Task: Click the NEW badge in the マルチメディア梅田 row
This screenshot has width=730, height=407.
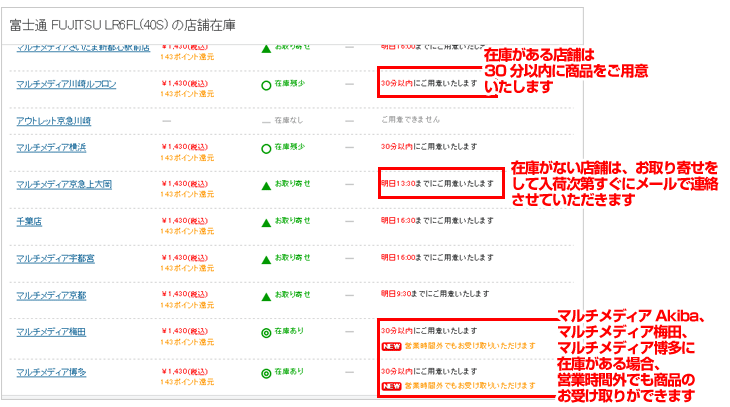Action: click(392, 346)
